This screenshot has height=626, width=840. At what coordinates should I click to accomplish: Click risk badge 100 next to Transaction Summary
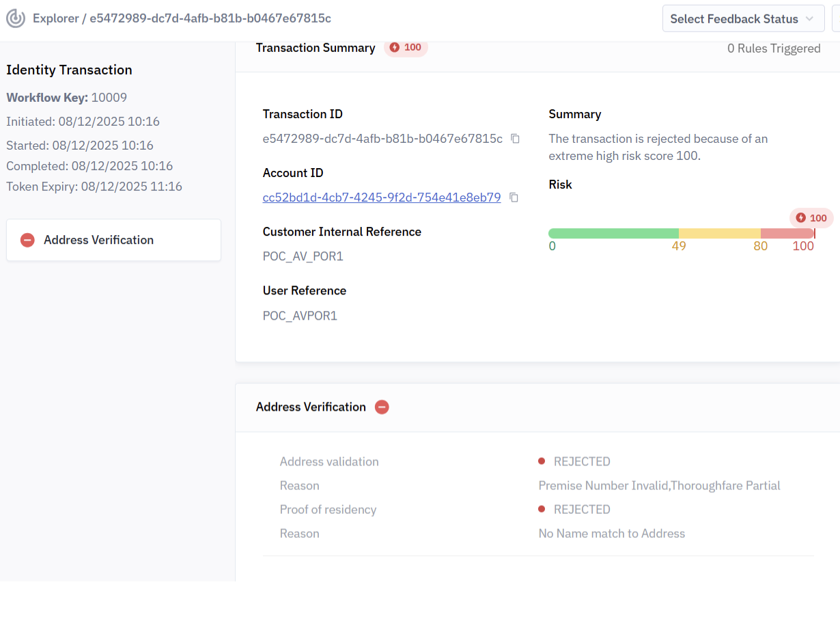pyautogui.click(x=406, y=48)
